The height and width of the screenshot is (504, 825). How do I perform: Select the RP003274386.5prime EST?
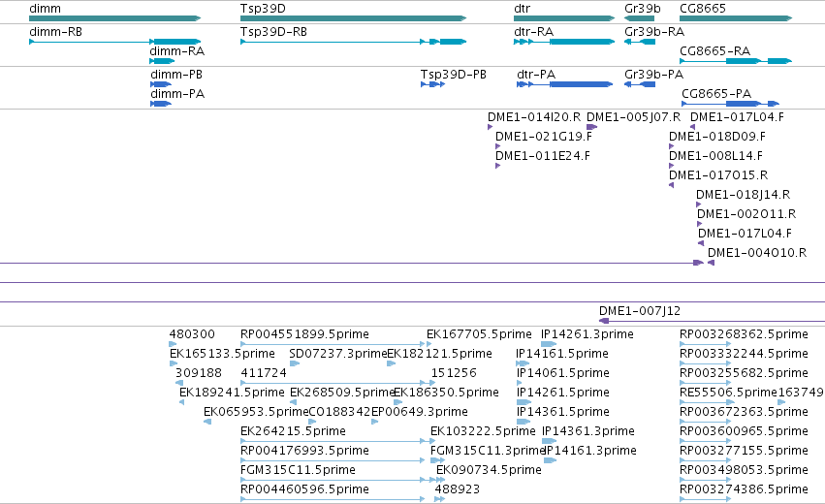coord(705,499)
